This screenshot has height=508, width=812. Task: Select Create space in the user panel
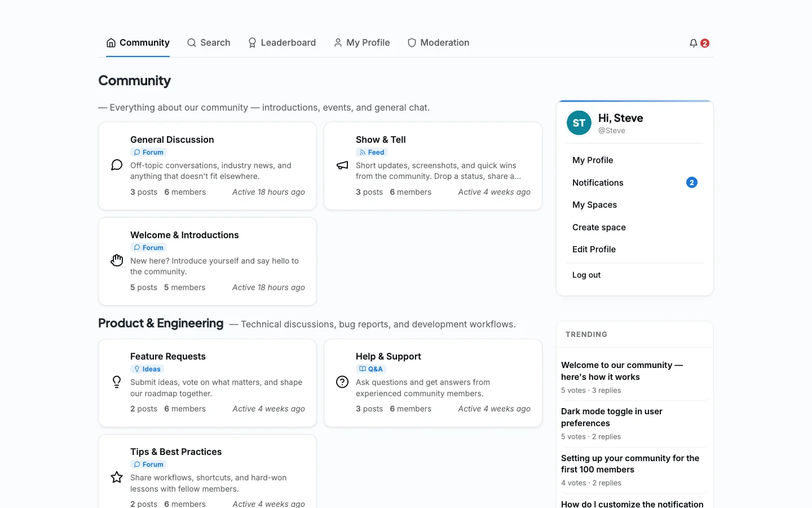[x=635, y=227]
